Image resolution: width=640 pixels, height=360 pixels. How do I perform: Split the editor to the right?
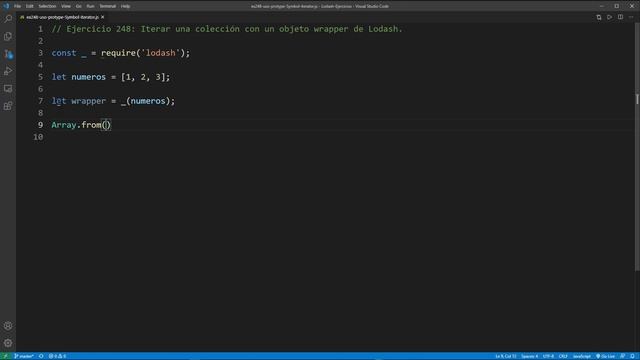[620, 17]
